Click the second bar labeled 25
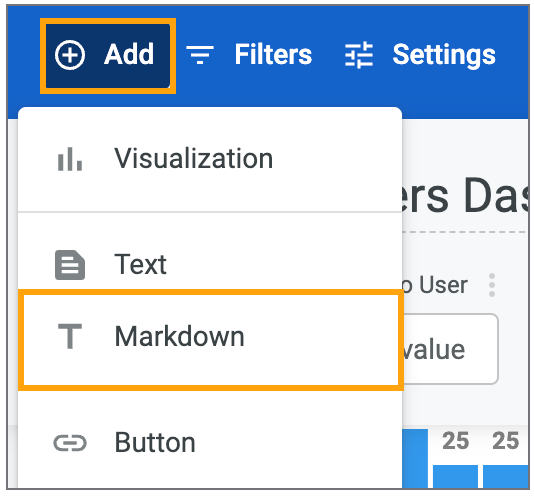The image size is (534, 496). 506,477
